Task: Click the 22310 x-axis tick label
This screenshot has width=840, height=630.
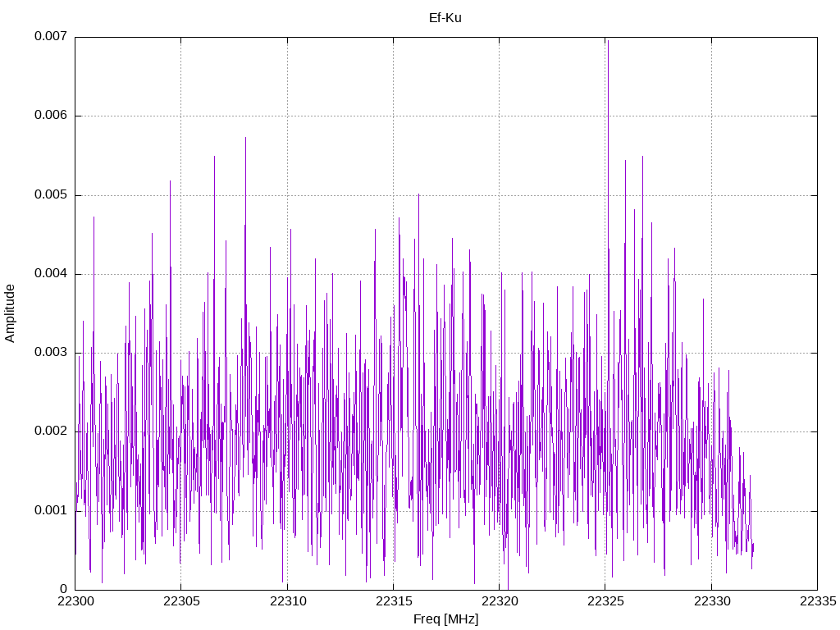Action: (288, 601)
